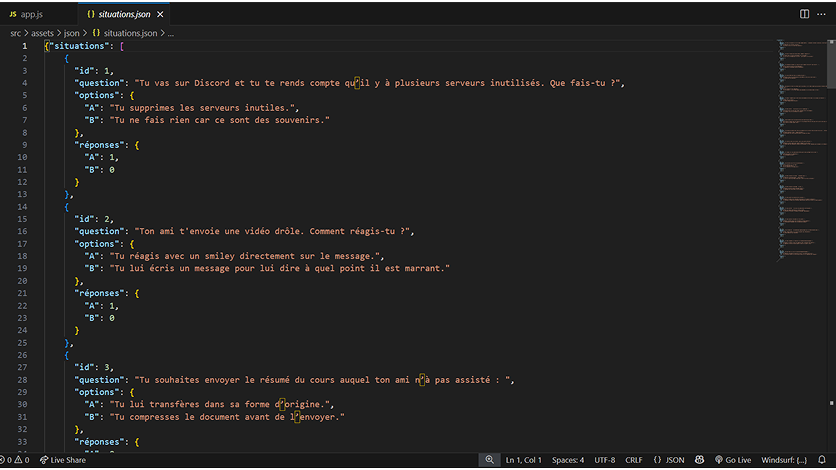This screenshot has width=836, height=470.
Task: Open the Windsurf status item
Action: point(784,460)
